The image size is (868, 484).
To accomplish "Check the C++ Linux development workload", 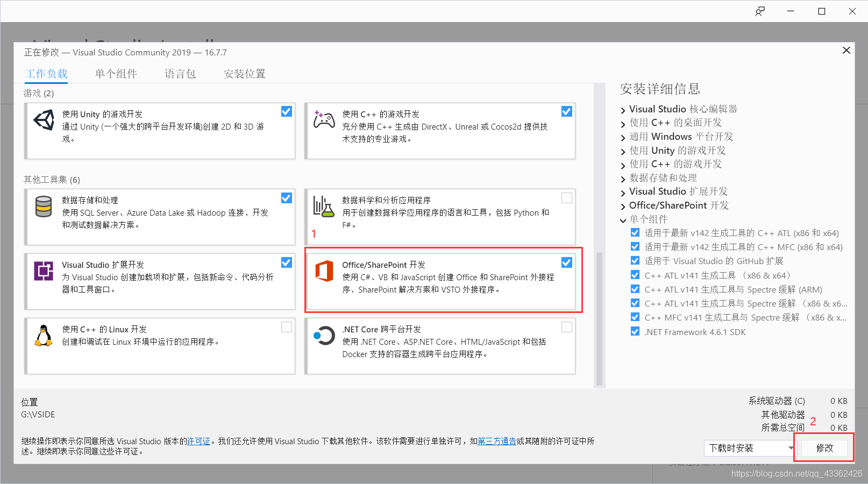I will tap(287, 327).
